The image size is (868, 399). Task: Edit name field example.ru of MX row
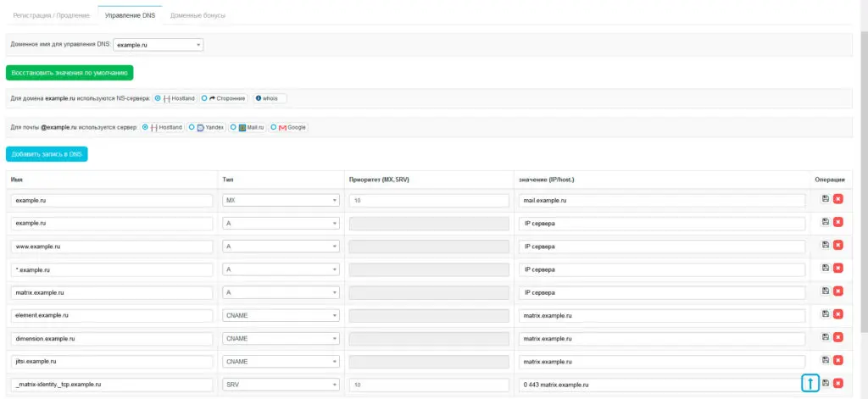[112, 200]
